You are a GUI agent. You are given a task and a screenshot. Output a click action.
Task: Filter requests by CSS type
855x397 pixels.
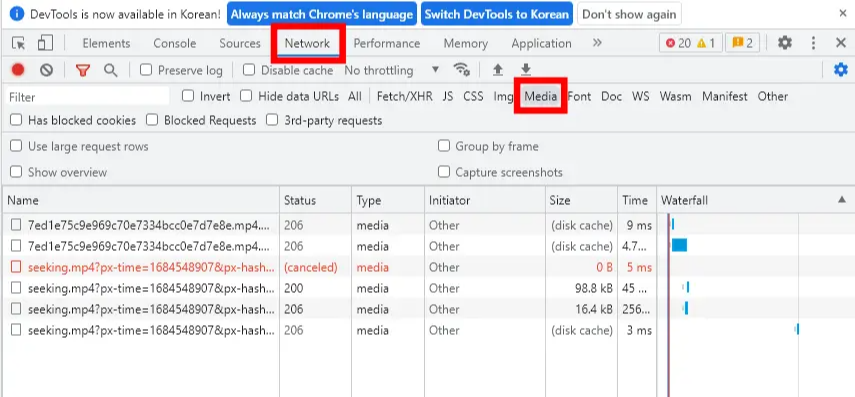point(473,97)
